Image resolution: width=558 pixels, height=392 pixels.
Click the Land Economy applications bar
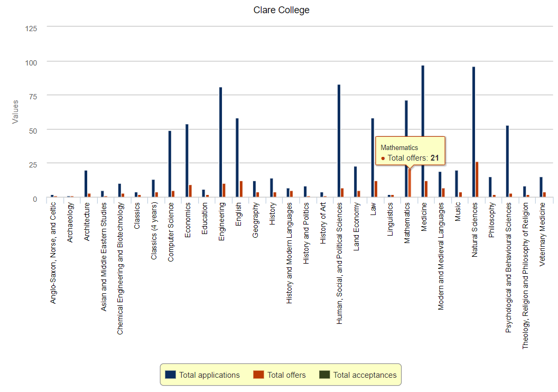click(x=355, y=182)
